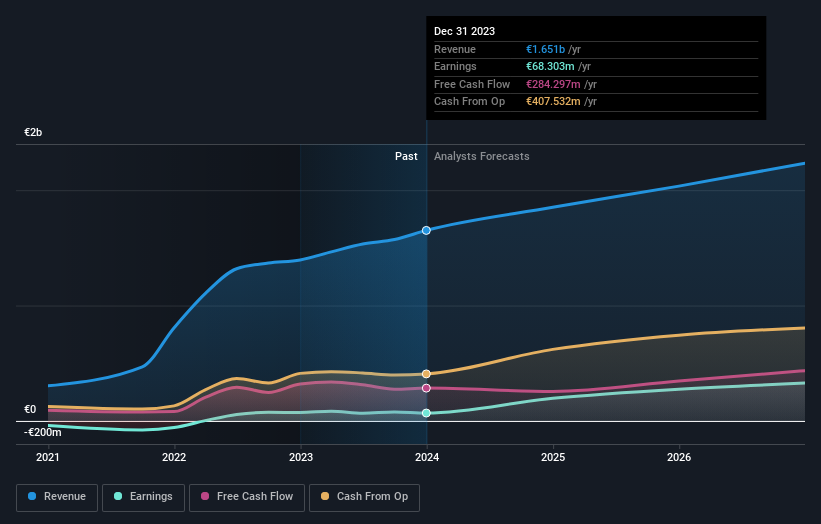Toggle the Earnings legend button
This screenshot has width=821, height=524.
click(143, 497)
